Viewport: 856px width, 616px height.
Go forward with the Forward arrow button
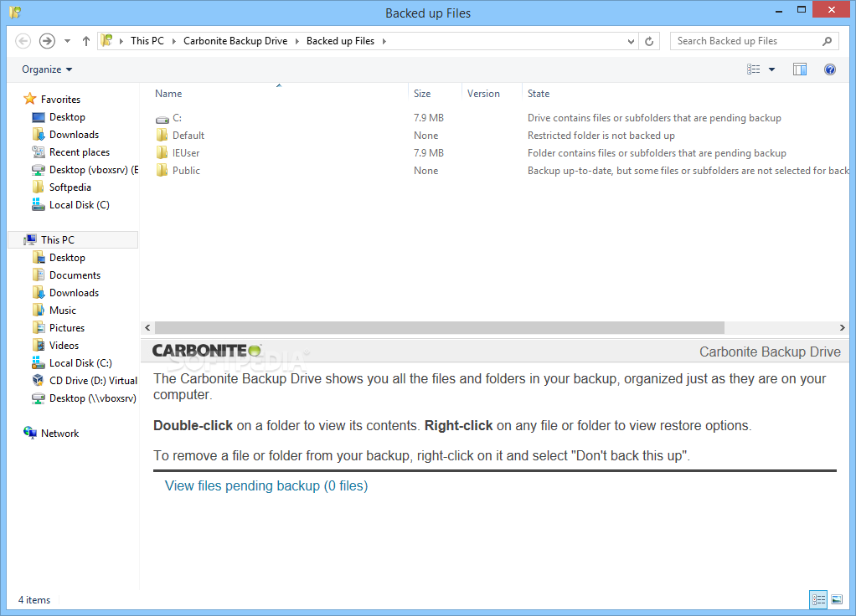point(47,41)
